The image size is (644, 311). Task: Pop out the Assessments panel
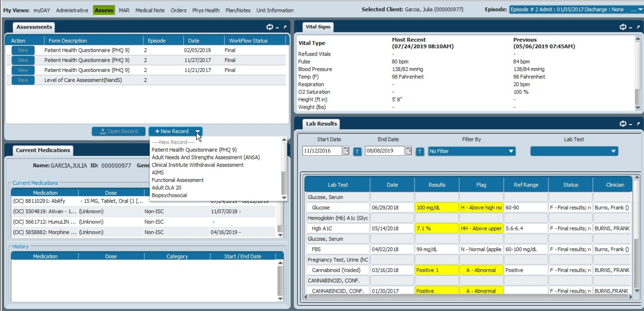tap(284, 27)
